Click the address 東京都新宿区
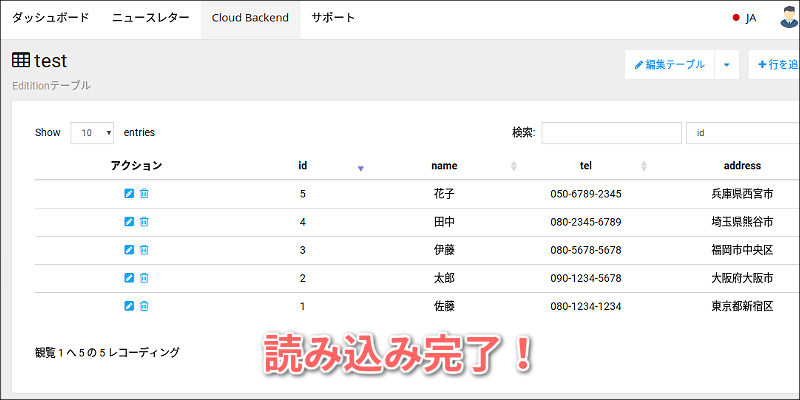 pyautogui.click(x=742, y=306)
